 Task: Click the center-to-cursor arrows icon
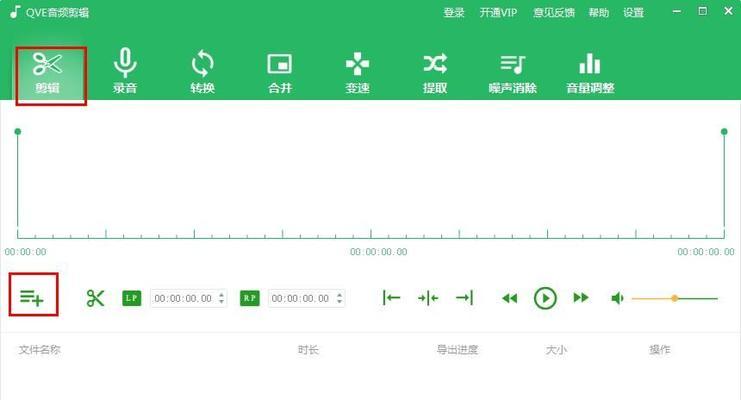428,298
